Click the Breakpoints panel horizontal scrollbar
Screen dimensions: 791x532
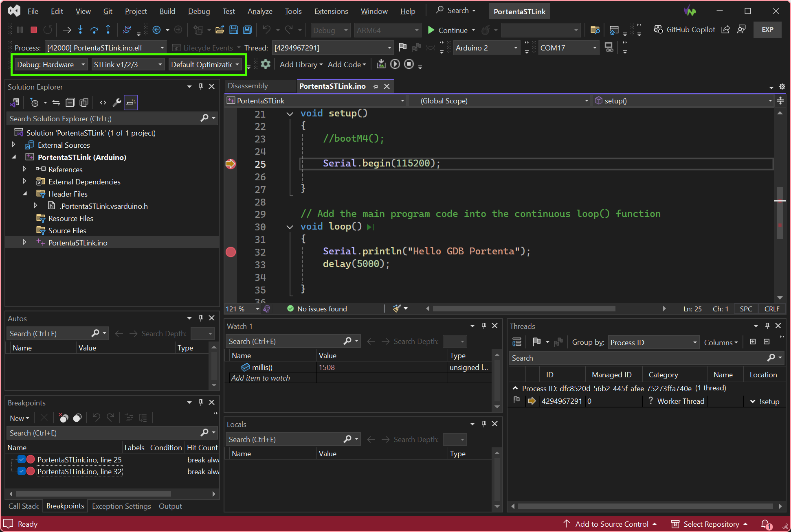click(x=93, y=494)
